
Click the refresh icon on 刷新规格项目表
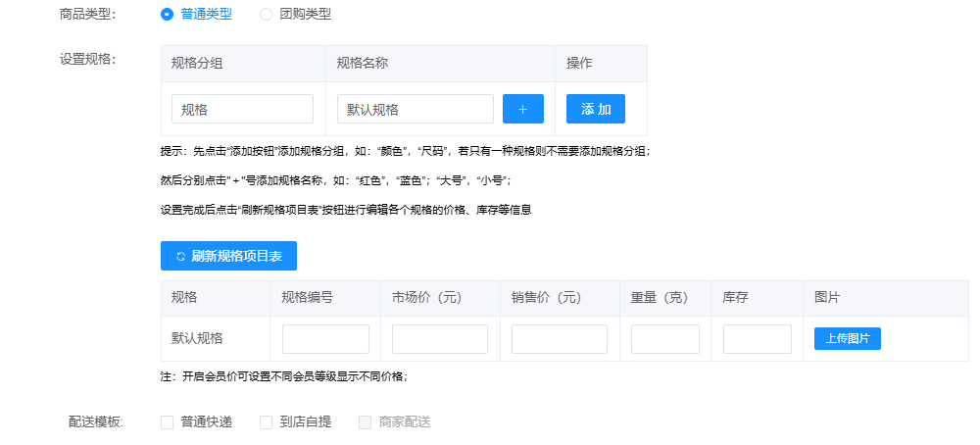click(x=180, y=257)
